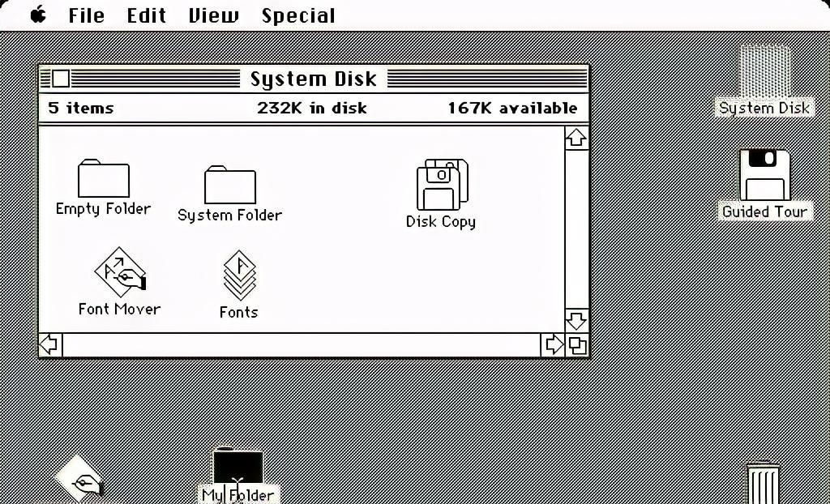Select the Empty Folder icon

(x=104, y=178)
